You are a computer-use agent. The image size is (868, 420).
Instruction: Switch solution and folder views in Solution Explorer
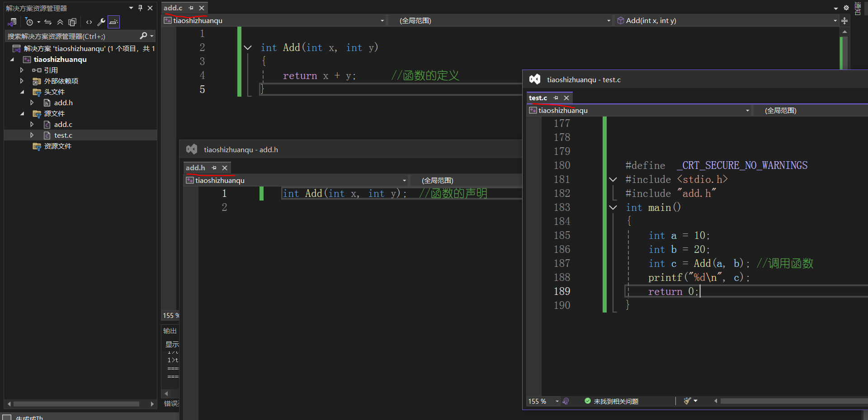12,22
